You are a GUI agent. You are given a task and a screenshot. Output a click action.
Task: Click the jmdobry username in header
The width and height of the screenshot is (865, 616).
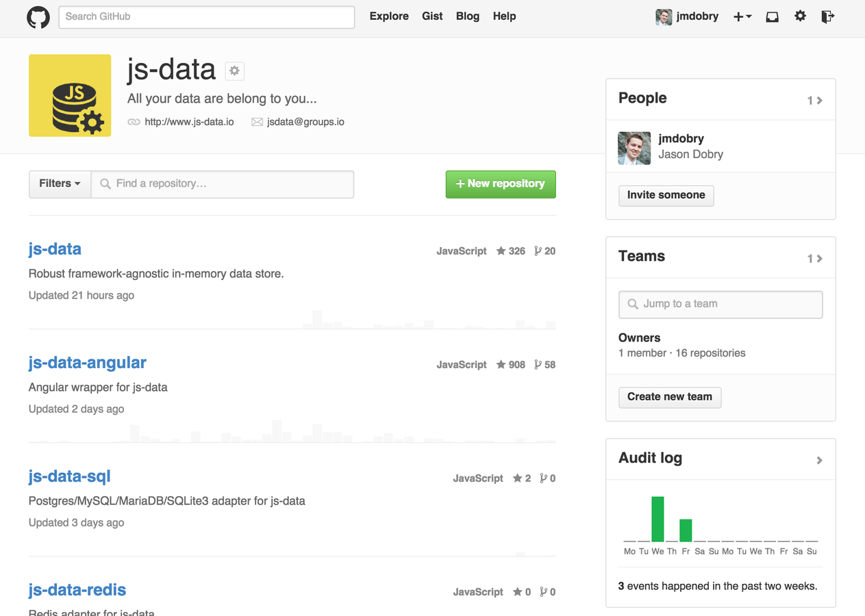pyautogui.click(x=697, y=16)
